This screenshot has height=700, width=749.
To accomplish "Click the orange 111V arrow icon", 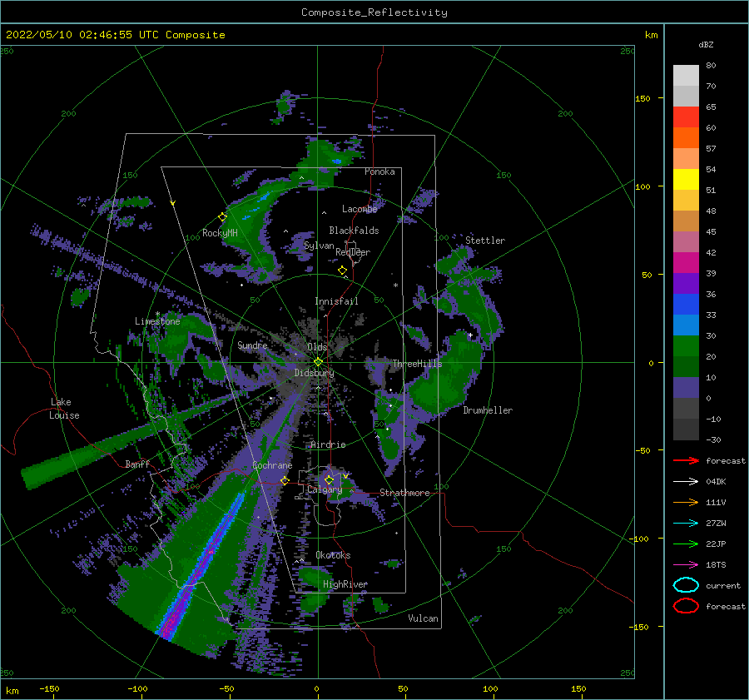I will (x=686, y=502).
